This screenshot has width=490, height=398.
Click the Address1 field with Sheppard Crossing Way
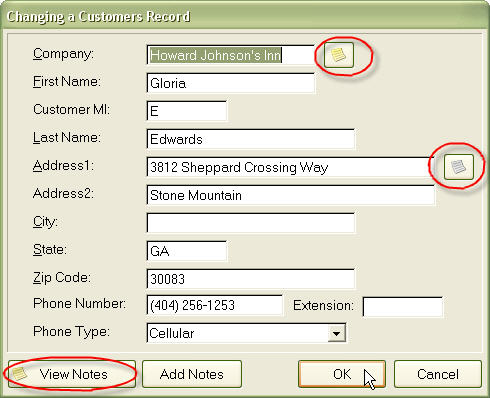tap(290, 167)
